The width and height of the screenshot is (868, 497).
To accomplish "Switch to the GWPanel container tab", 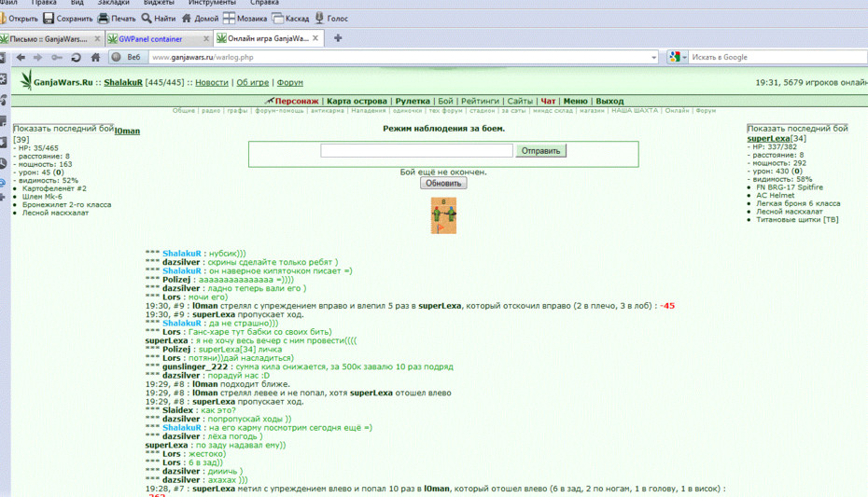I will tap(159, 39).
